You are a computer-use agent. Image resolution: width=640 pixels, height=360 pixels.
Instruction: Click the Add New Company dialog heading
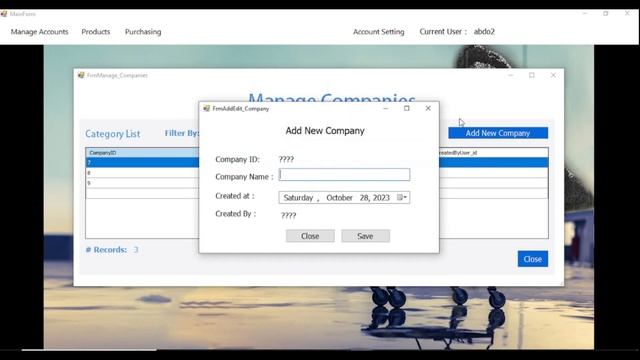325,131
